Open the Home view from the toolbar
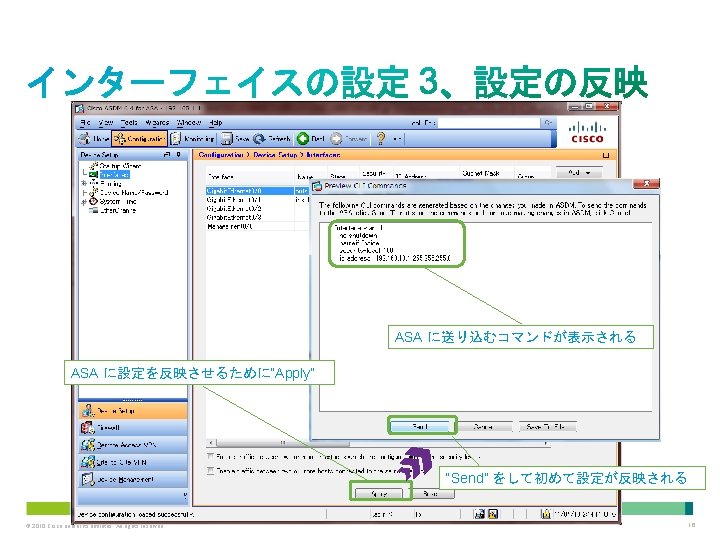720x540 pixels. (x=94, y=138)
